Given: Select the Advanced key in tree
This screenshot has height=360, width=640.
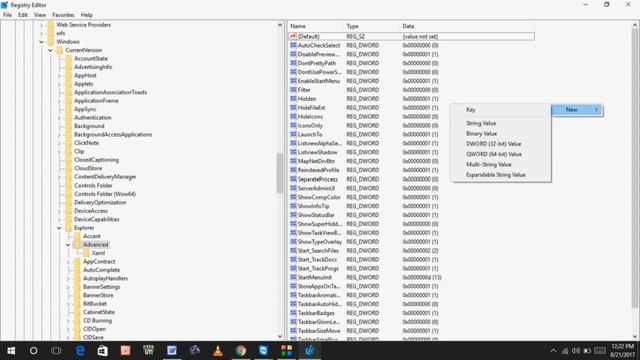Looking at the screenshot, I should point(96,244).
